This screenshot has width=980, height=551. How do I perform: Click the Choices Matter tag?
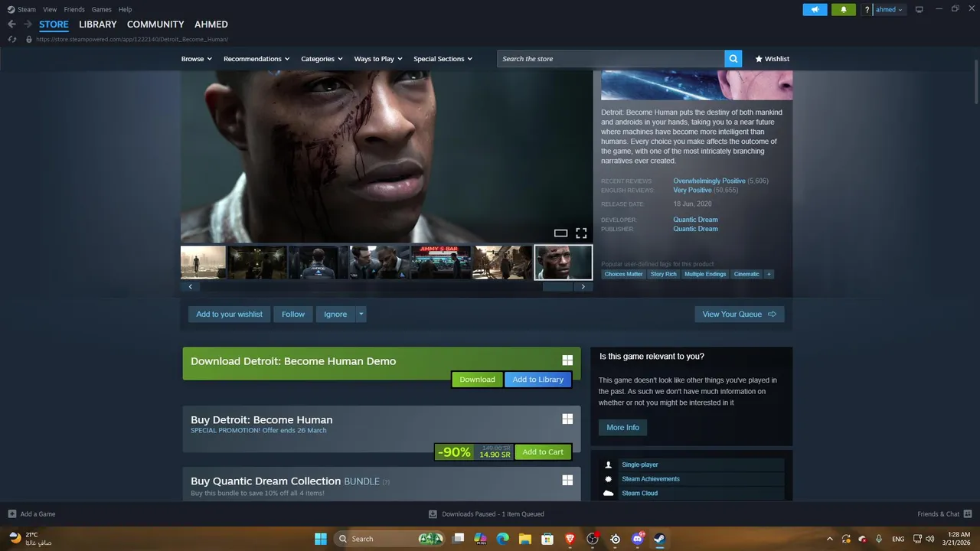(x=624, y=274)
